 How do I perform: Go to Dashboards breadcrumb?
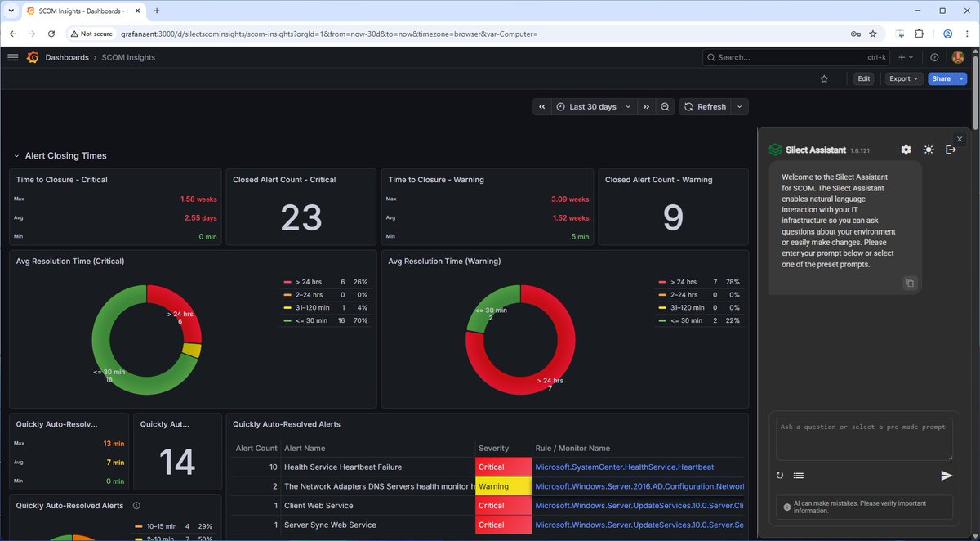67,57
